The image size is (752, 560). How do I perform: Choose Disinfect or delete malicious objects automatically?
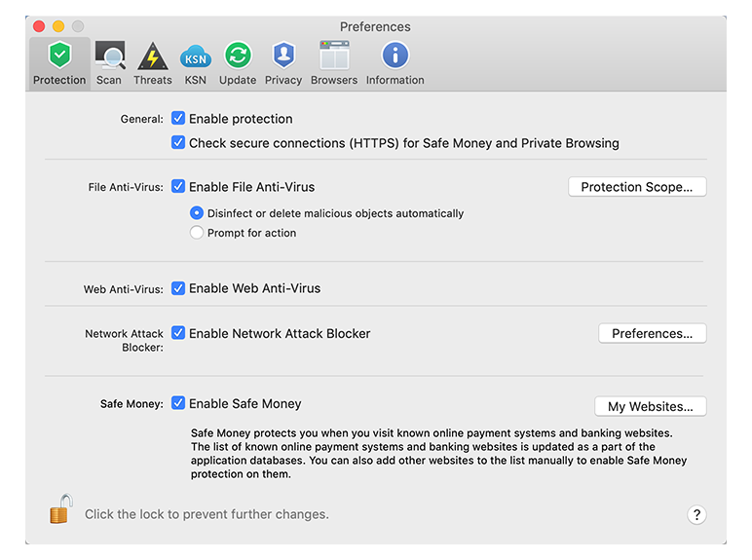click(x=197, y=213)
